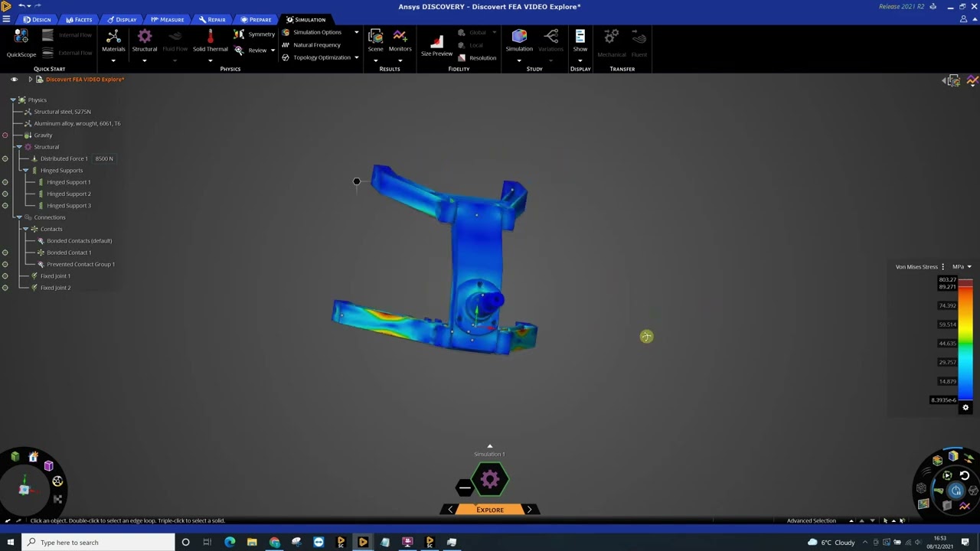Open the QuickScope tool
980x551 pixels.
coord(21,44)
